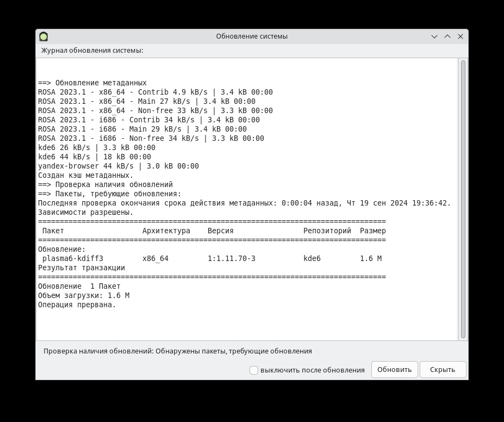Minimize the system update window
Image resolution: width=504 pixels, height=422 pixels.
pos(434,36)
